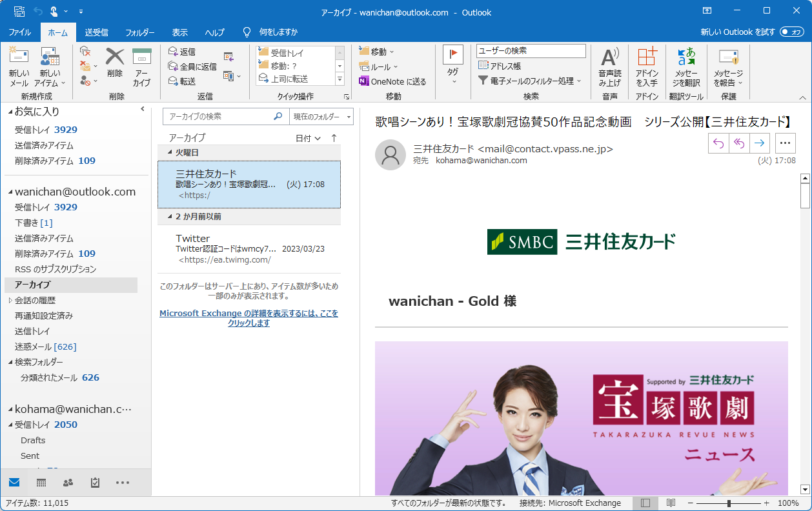
Task: Expand the 会話の履歴 folder
Action: [10, 300]
